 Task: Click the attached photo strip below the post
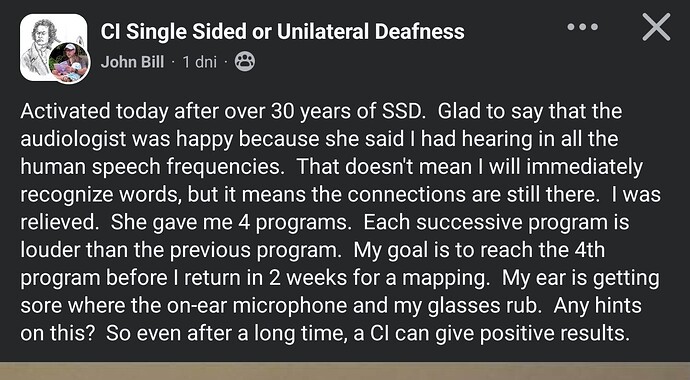tap(345, 371)
